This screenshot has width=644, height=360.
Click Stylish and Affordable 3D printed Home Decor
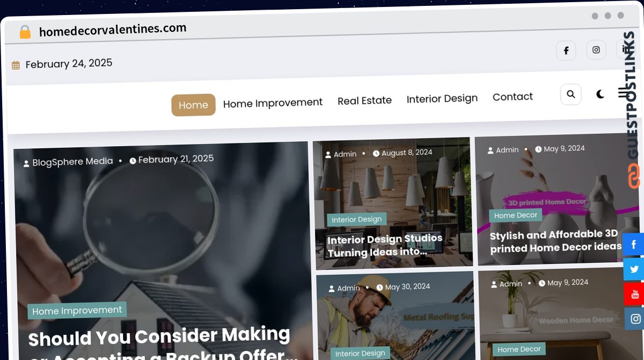pyautogui.click(x=555, y=241)
